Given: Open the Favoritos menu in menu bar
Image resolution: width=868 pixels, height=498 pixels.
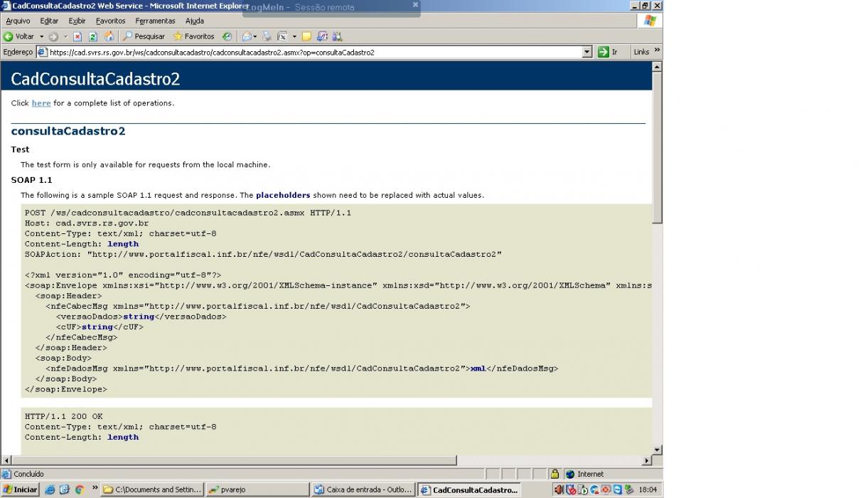Looking at the screenshot, I should [x=110, y=21].
